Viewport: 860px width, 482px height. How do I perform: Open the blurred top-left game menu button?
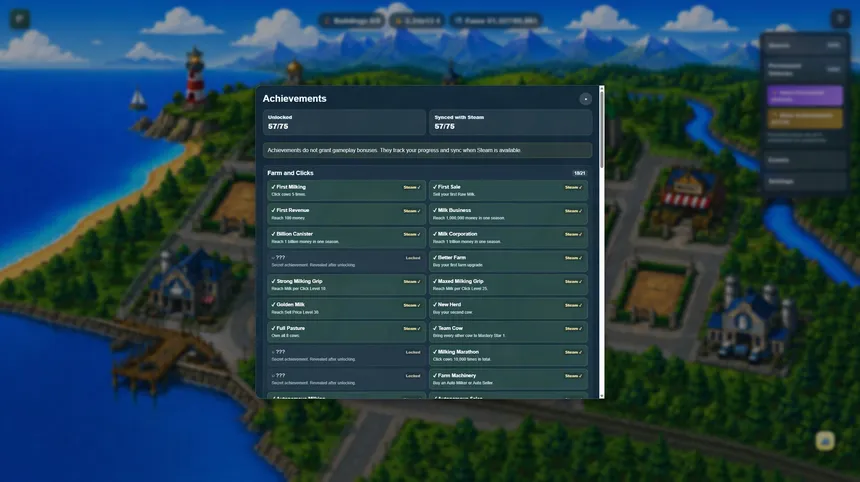20,19
